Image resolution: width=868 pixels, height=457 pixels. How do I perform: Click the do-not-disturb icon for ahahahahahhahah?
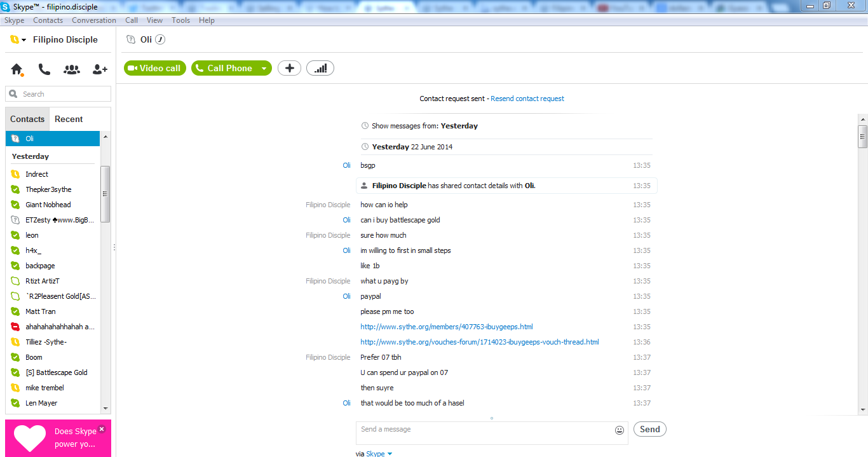point(16,327)
